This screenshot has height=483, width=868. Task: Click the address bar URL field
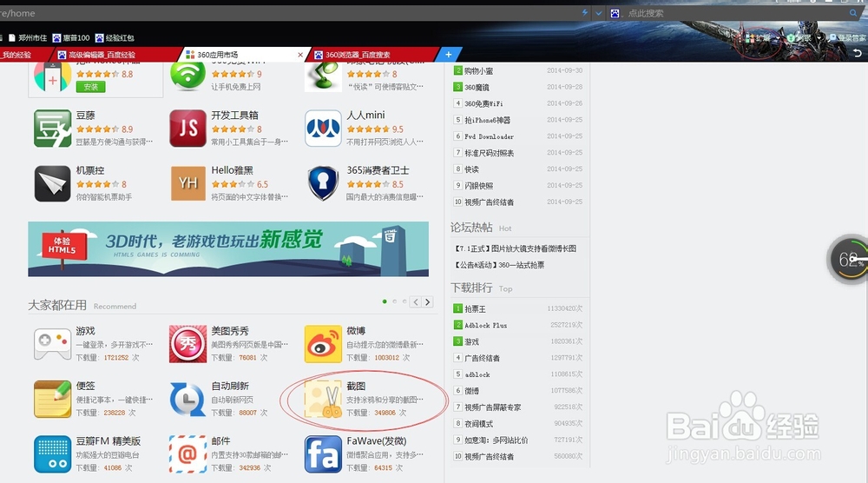pos(288,13)
